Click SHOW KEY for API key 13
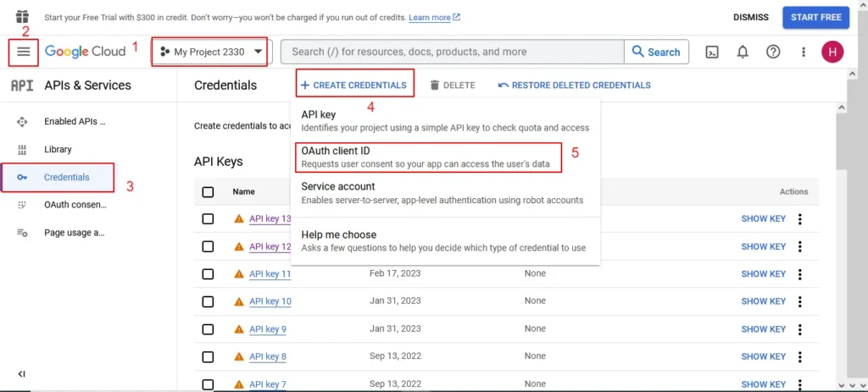Viewport: 868px width, 392px height. pyautogui.click(x=764, y=219)
